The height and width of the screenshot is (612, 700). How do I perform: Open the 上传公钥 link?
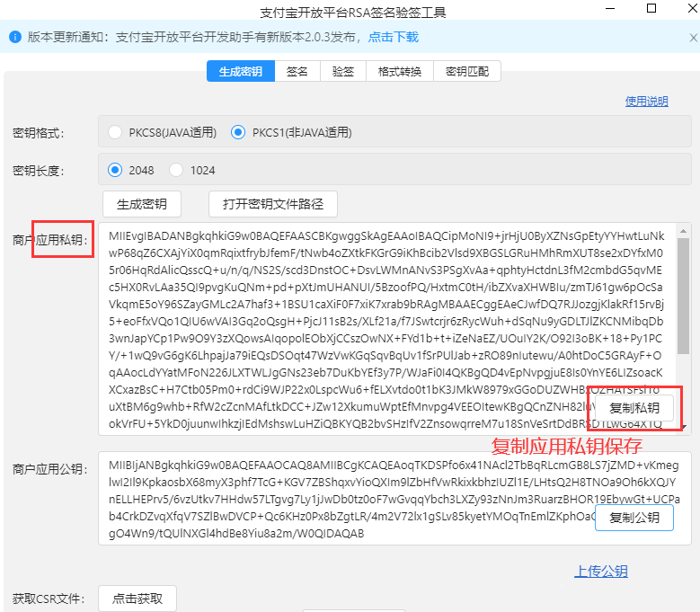[601, 571]
